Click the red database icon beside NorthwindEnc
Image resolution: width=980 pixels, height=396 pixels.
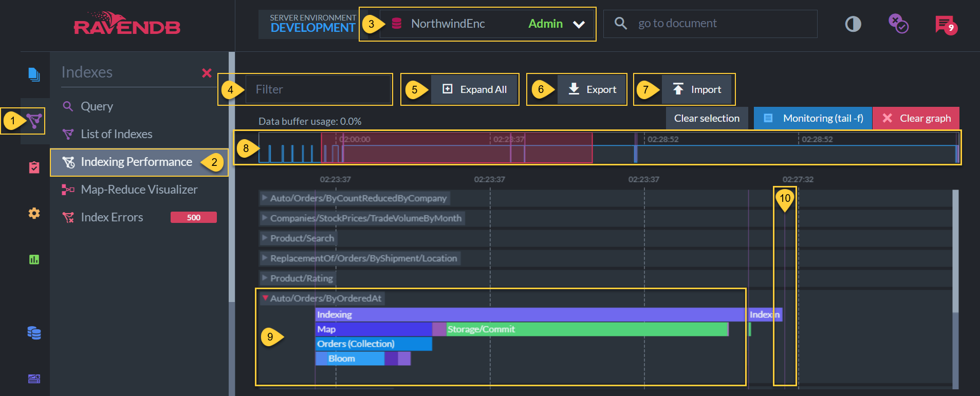click(397, 23)
